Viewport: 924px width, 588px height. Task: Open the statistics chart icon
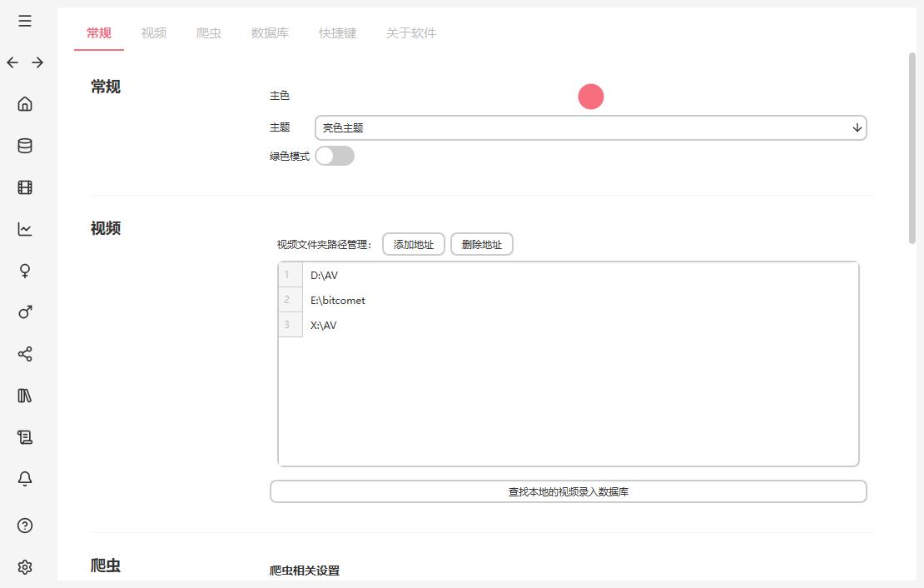click(x=25, y=229)
